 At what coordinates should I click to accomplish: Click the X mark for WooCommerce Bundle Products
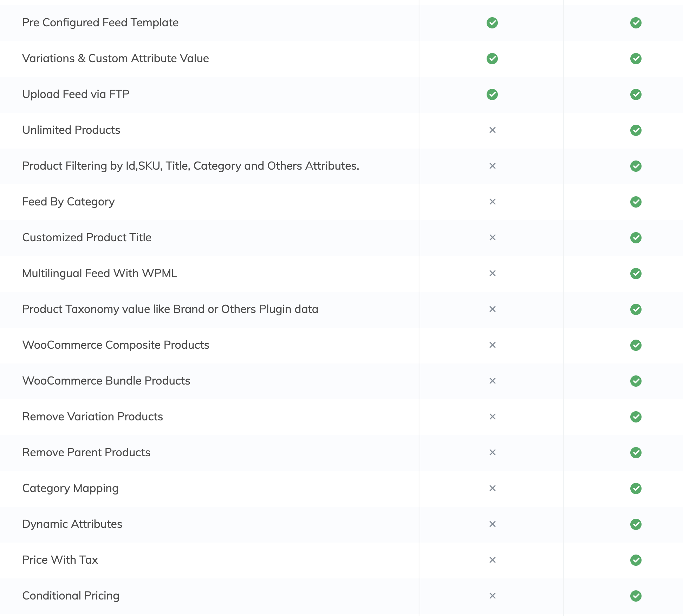coord(492,381)
